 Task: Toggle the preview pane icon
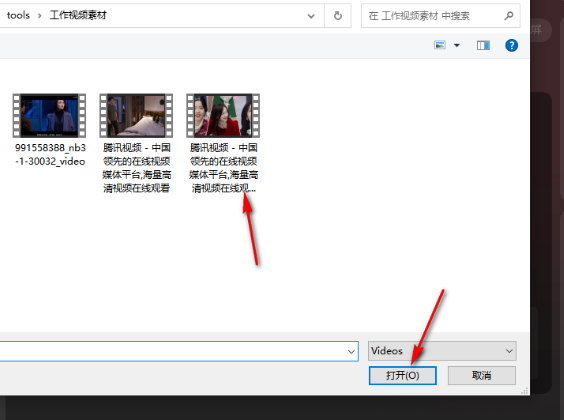coord(483,45)
